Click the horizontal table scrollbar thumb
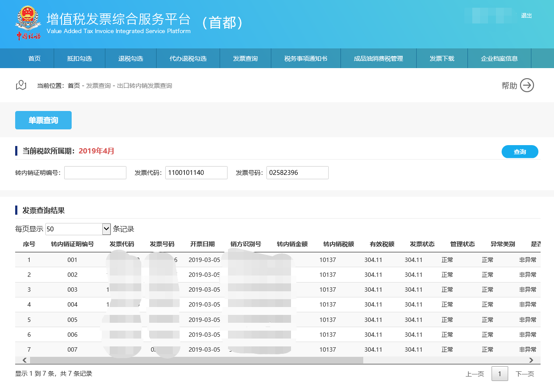 pyautogui.click(x=196, y=360)
